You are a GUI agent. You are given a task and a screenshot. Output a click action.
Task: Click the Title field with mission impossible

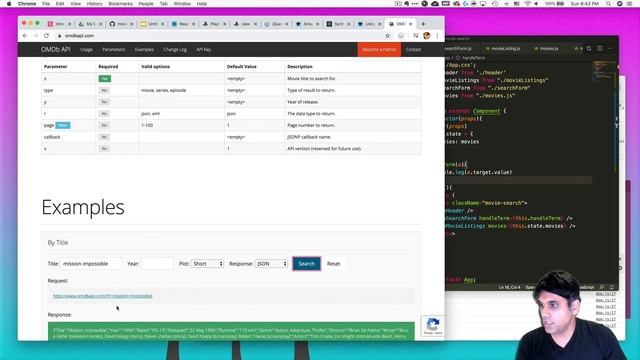pos(91,264)
